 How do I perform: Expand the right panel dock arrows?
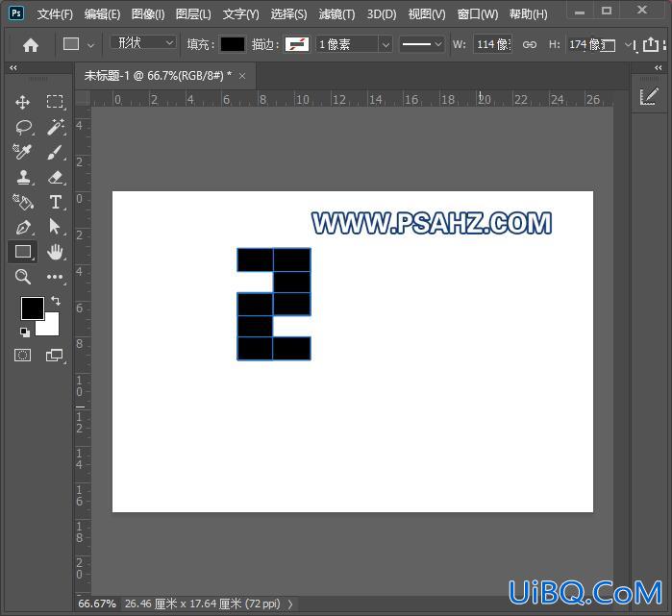point(659,67)
